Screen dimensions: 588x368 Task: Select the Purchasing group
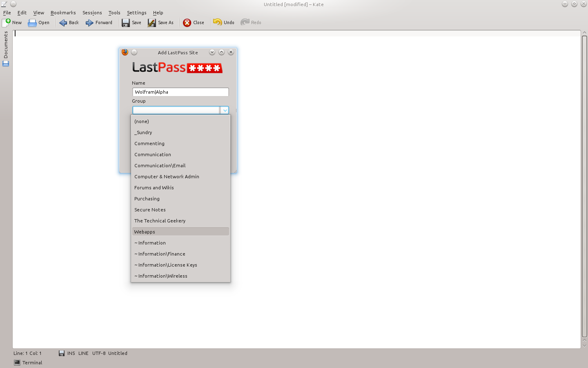180,199
